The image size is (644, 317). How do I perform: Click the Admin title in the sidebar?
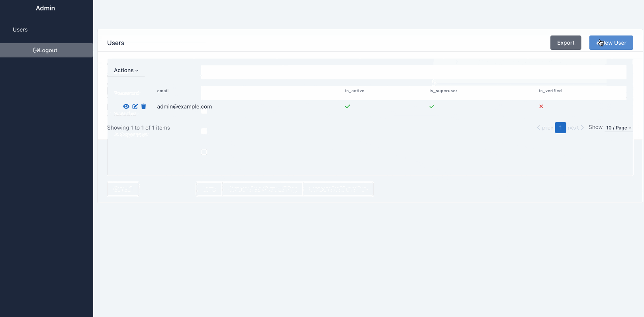pos(45,8)
